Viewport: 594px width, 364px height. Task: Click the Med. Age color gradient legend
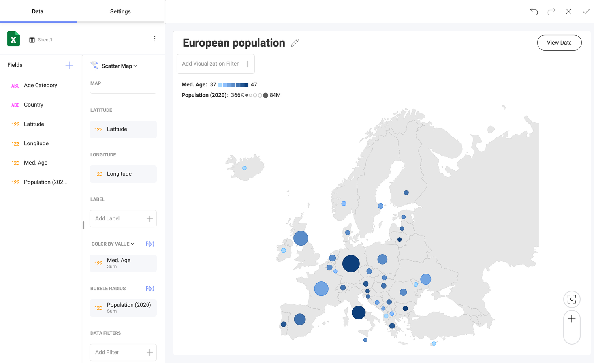(233, 85)
